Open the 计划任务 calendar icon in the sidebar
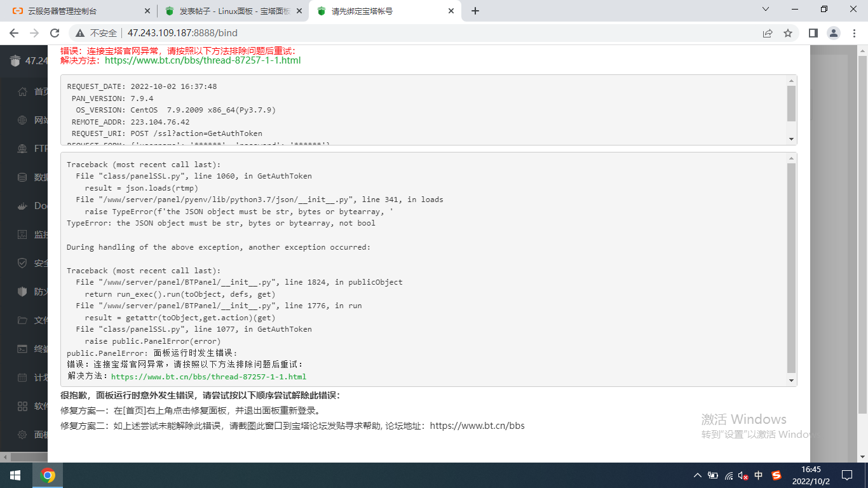This screenshot has width=868, height=488. 22,377
